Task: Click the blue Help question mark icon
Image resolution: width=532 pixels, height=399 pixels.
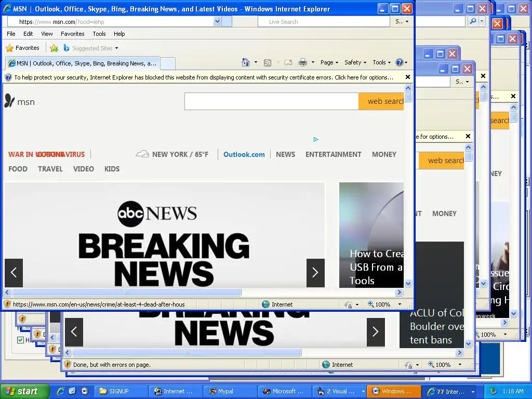Action: tap(400, 62)
